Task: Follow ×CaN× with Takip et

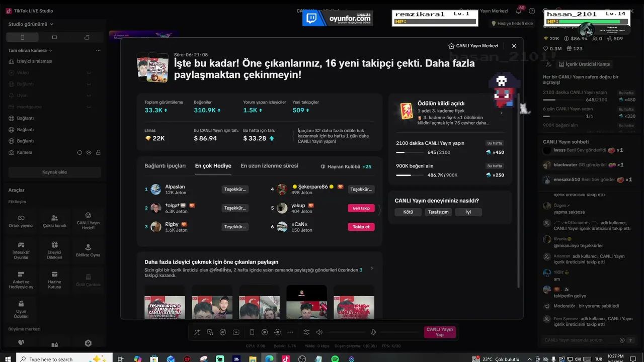Action: click(361, 227)
